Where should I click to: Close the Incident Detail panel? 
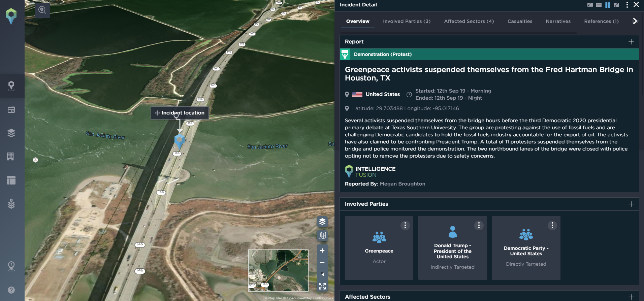coord(636,4)
